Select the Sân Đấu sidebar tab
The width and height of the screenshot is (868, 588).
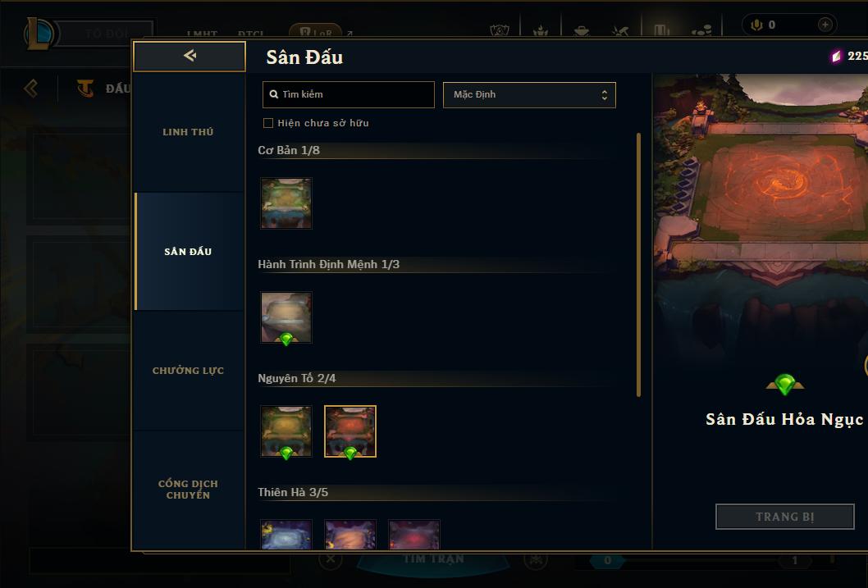[x=188, y=252]
